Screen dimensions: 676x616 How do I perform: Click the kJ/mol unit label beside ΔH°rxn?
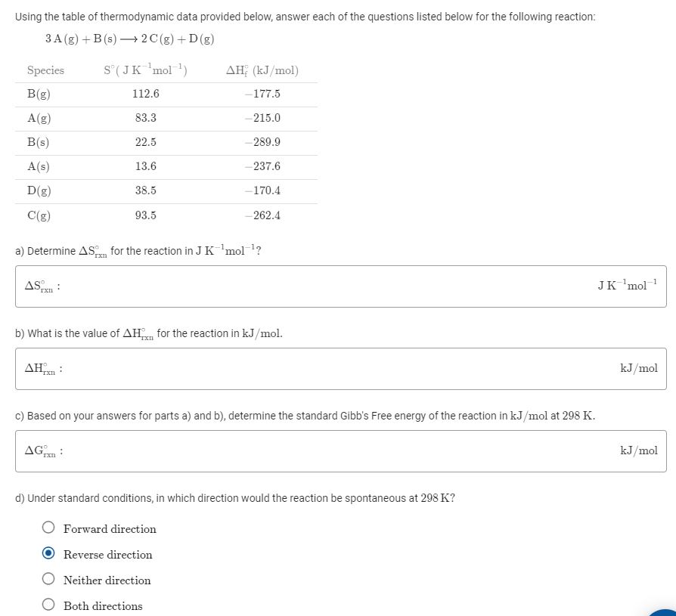(639, 368)
